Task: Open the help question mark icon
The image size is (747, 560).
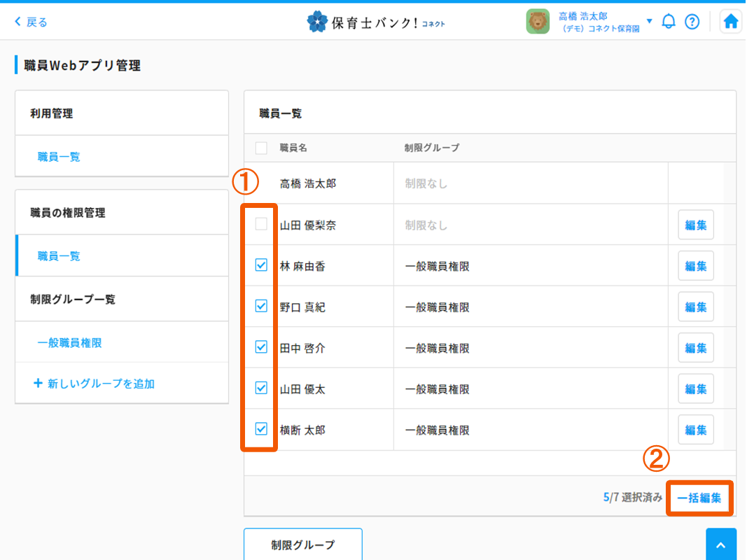Action: 692,22
